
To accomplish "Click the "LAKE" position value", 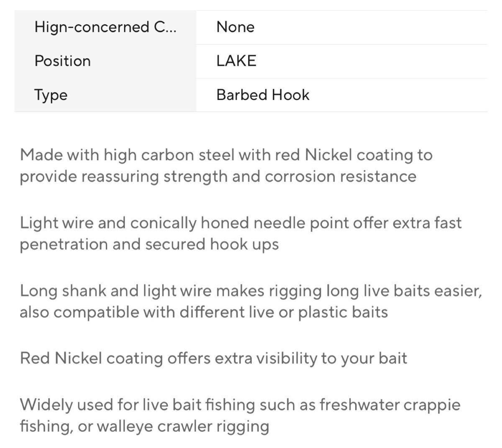I will point(236,61).
